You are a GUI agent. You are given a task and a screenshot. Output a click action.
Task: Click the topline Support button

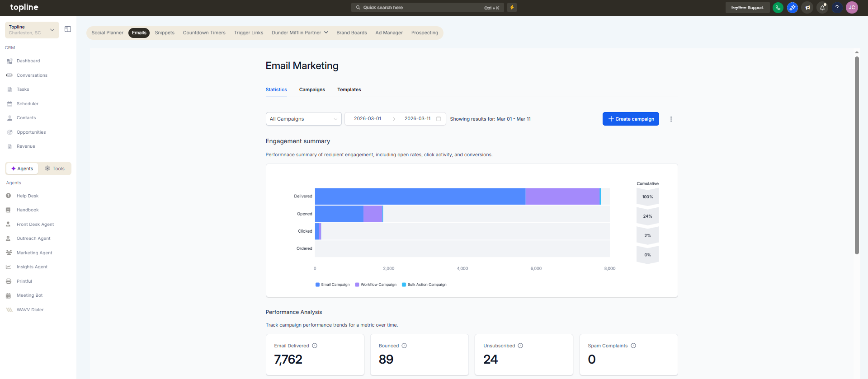747,8
